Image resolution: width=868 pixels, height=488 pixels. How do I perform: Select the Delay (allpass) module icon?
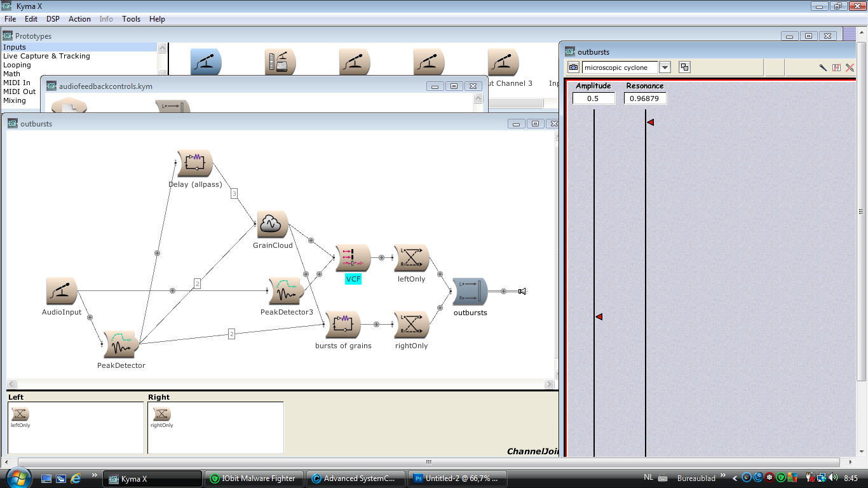point(194,164)
